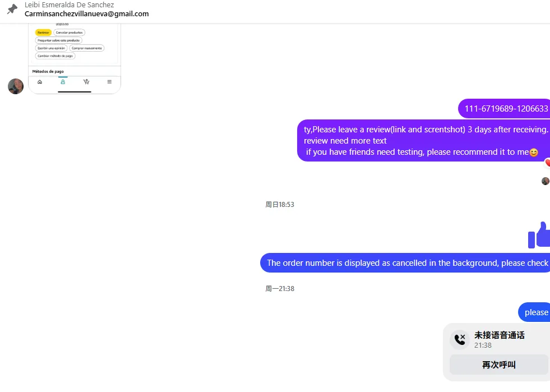Click the sender's profile avatar by the screenshot
This screenshot has width=550, height=392.
(16, 86)
